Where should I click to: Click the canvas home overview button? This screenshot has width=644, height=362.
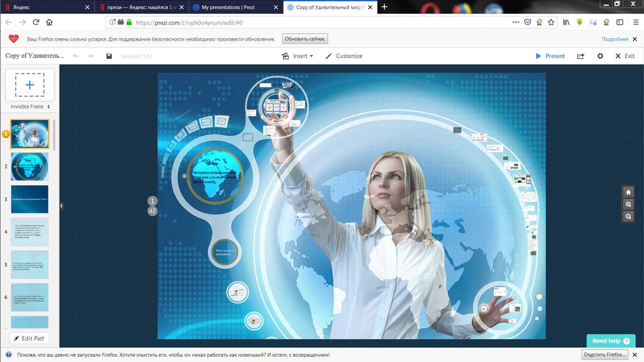628,192
